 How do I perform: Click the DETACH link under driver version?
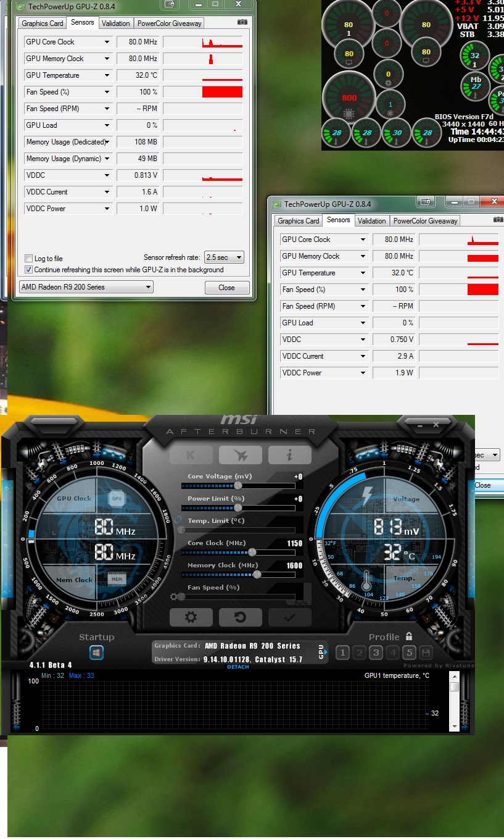238,667
